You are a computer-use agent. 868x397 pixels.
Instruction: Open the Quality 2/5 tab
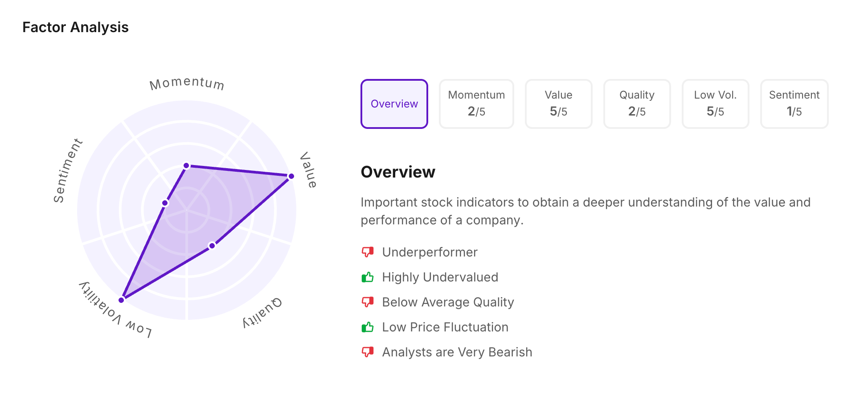coord(637,104)
